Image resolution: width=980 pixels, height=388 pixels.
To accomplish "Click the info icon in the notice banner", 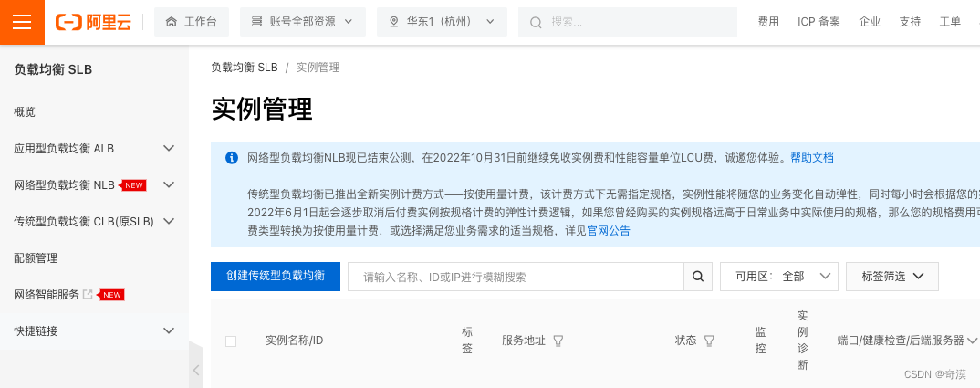I will click(231, 158).
